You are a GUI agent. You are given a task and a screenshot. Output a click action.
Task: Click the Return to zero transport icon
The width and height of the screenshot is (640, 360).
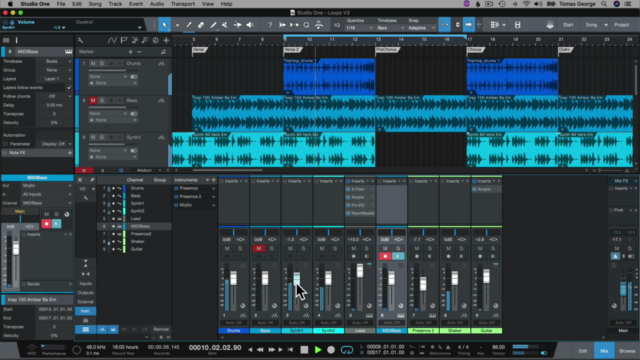[290, 350]
